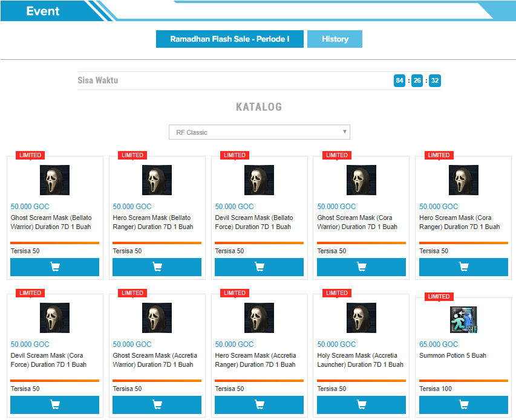Click the 84 hours countdown box
516x420 pixels.
(399, 80)
